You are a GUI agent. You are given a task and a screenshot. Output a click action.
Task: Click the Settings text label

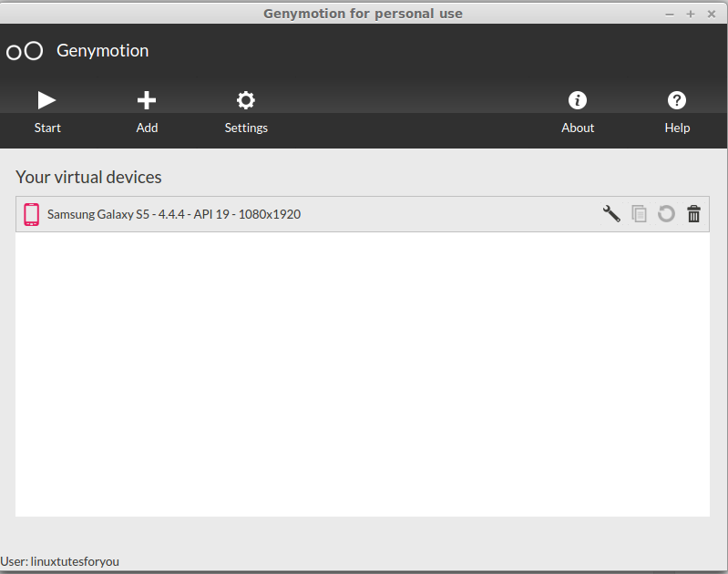[x=246, y=128]
